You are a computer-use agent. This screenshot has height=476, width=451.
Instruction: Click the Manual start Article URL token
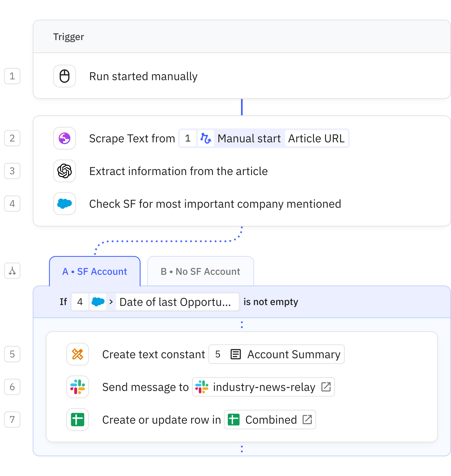click(264, 138)
